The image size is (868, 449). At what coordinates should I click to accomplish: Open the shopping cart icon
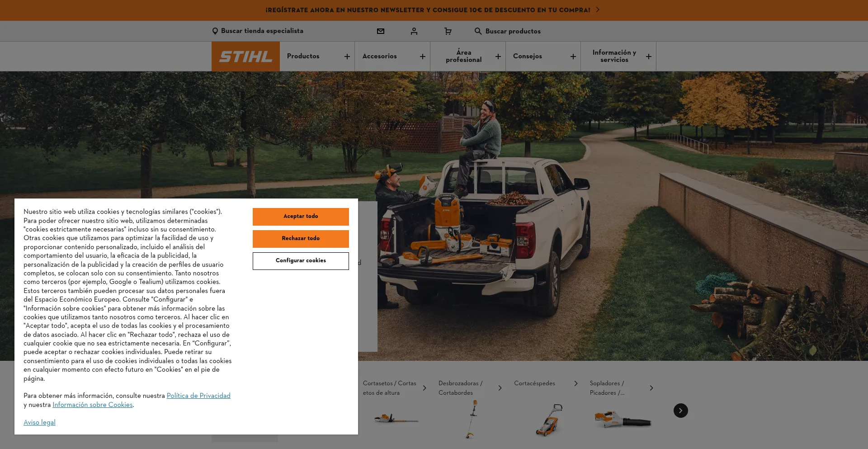pos(448,31)
